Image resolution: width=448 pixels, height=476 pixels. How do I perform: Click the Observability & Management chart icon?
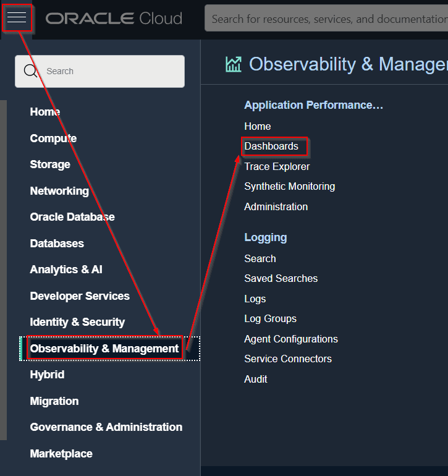pos(234,64)
